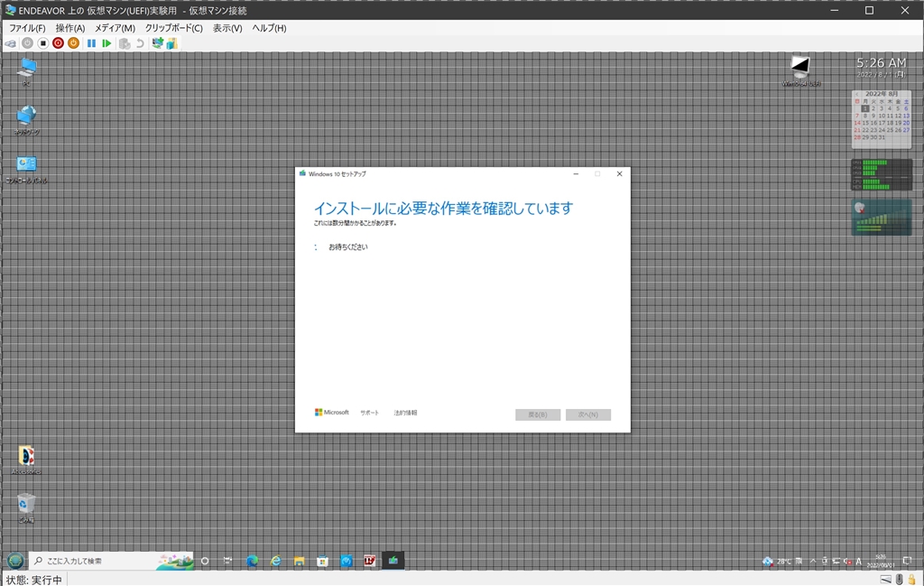Click the Ctrl+Alt+Del toolbar icon
This screenshot has height=586, width=924.
[x=11, y=43]
